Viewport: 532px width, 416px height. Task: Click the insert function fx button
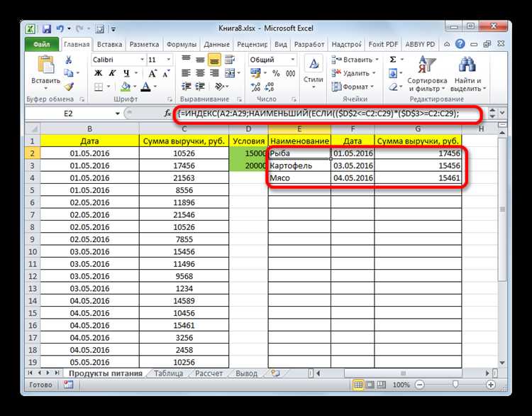coord(167,114)
